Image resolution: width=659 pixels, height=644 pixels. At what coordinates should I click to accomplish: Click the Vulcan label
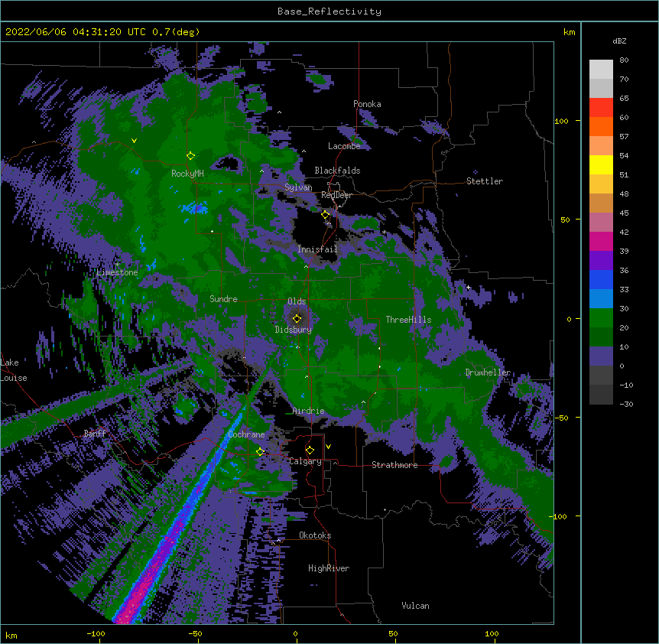click(x=415, y=606)
